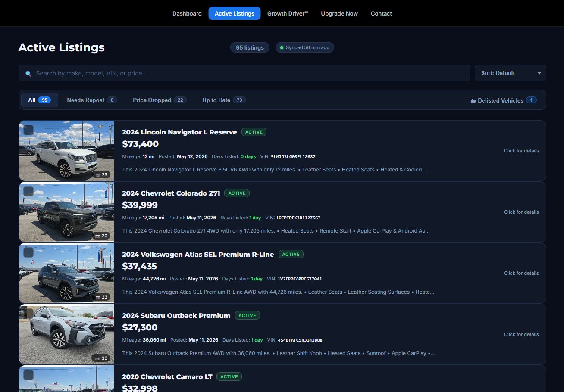Click the Lincoln Navigator photo count camera icon

point(97,174)
